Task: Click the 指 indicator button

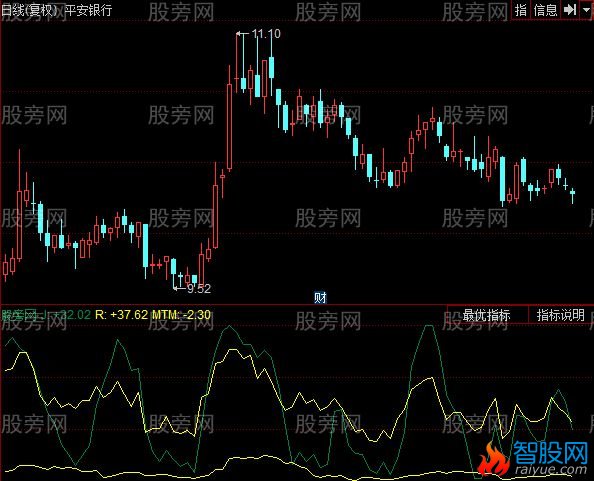Action: 521,10
